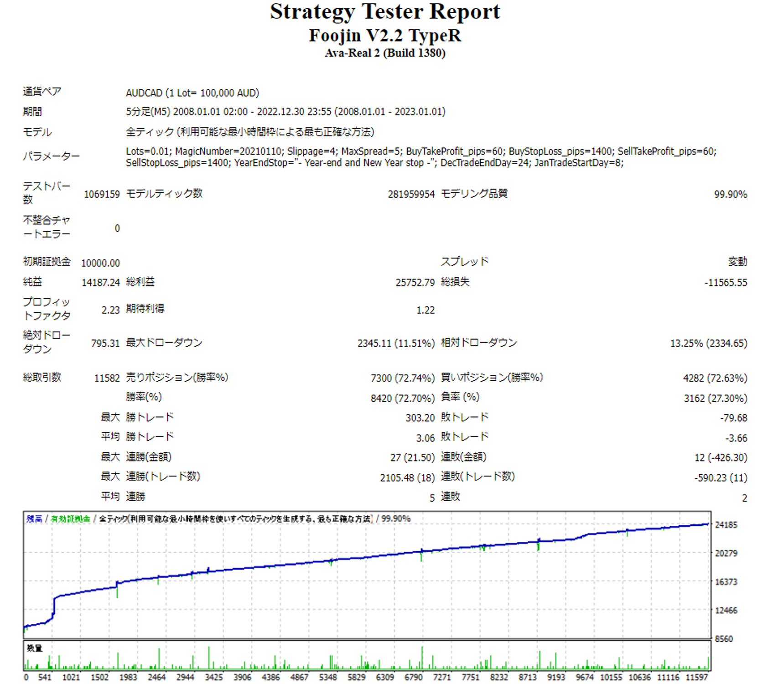This screenshot has height=684, width=784.
Task: Click the モデリング品質 label
Action: pyautogui.click(x=474, y=193)
